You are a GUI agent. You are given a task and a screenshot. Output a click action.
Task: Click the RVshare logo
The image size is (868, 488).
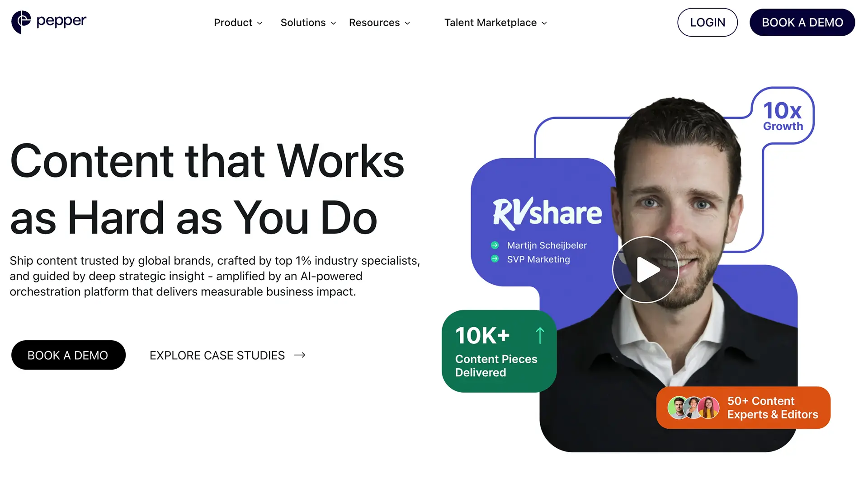pyautogui.click(x=547, y=213)
